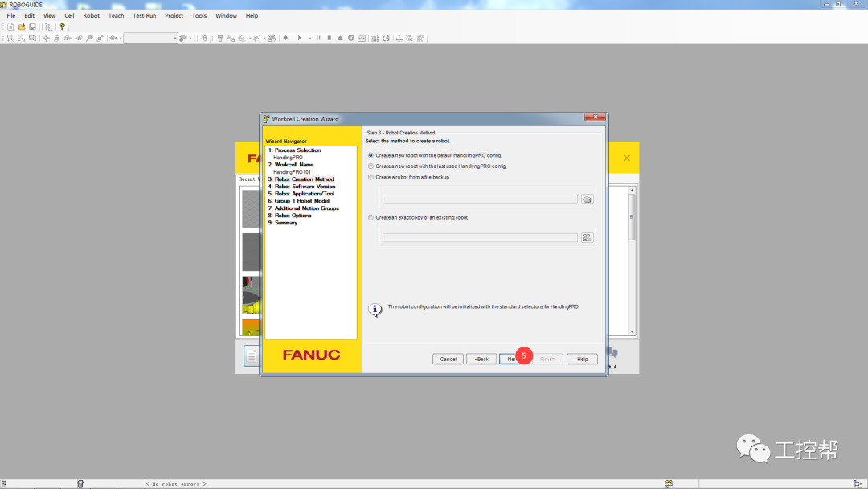Select the Zoom Out magnifier tool
This screenshot has width=868, height=489.
pyautogui.click(x=21, y=39)
